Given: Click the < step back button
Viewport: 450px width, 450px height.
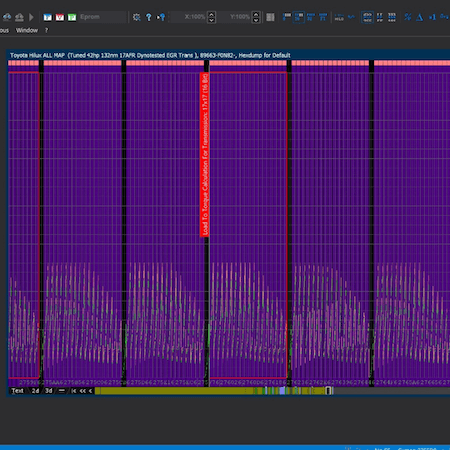Looking at the screenshot, I should click(90, 391).
